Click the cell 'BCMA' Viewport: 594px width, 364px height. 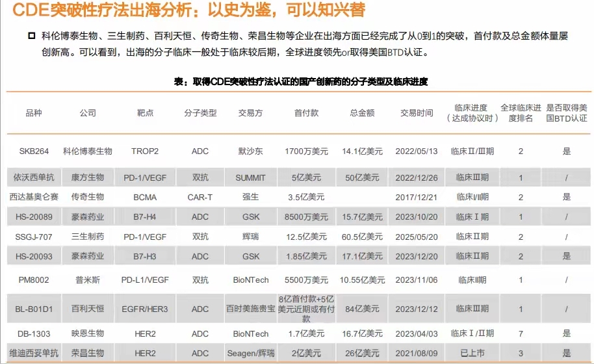[145, 198]
